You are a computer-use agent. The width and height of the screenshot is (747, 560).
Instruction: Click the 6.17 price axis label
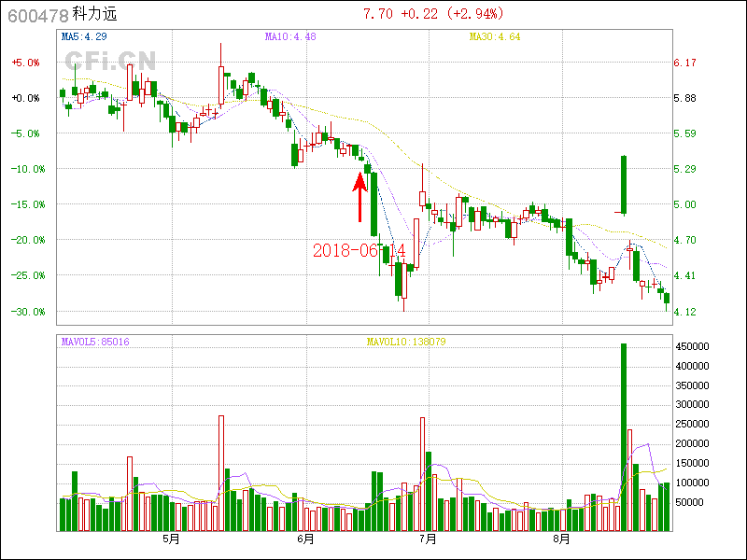tap(685, 63)
